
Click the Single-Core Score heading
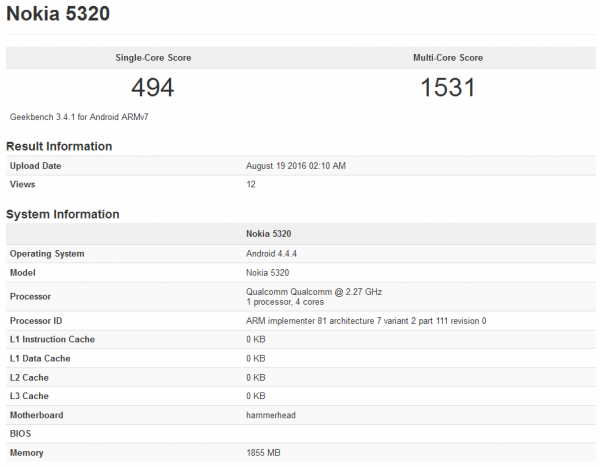coord(153,58)
